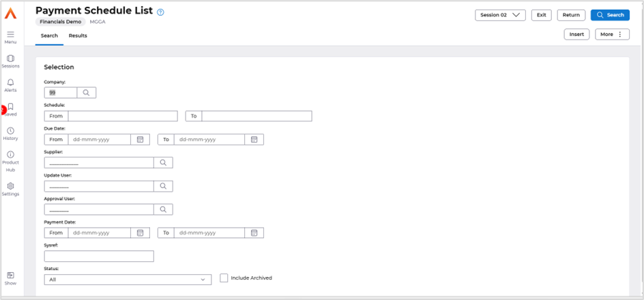Focus the Sysref input field

tap(99, 256)
